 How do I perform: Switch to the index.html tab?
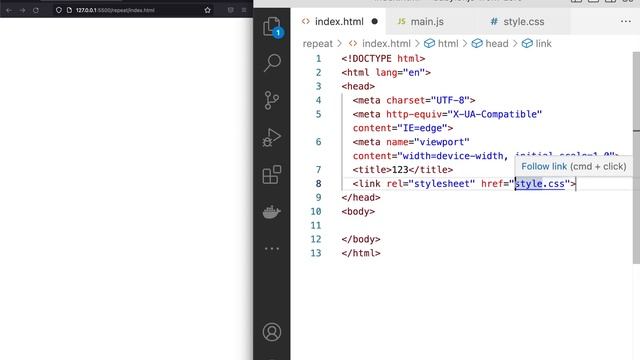tap(339, 22)
